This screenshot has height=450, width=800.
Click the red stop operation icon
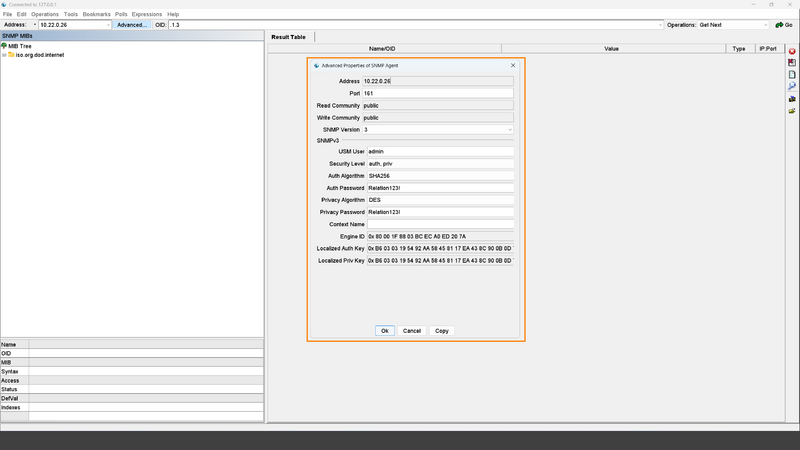[792, 51]
